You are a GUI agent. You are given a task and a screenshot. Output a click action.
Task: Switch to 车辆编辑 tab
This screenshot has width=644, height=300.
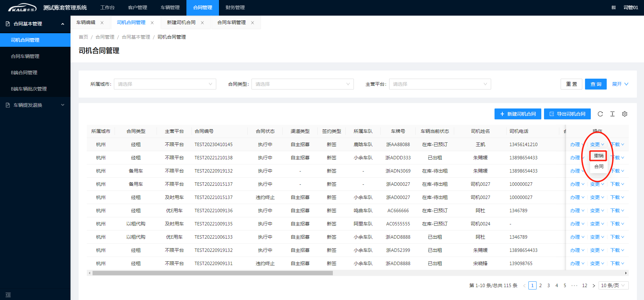[86, 22]
